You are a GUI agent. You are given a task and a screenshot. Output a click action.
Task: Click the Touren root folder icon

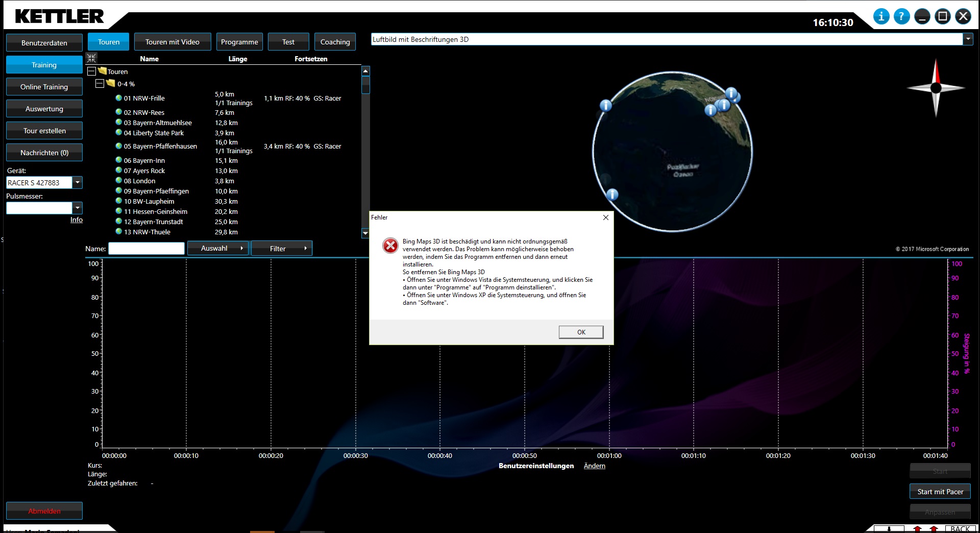coord(102,71)
